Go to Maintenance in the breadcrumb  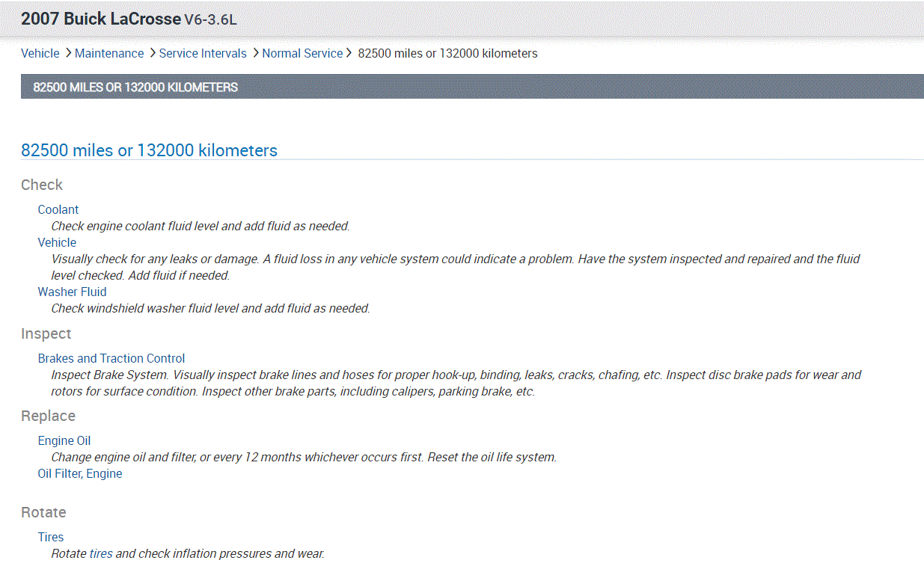pyautogui.click(x=109, y=53)
